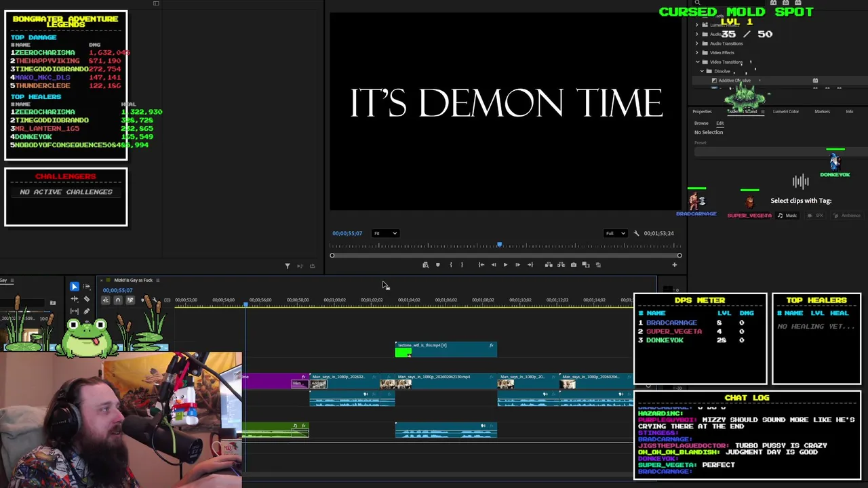
Task: Click the program zoom scroll bar right handle
Action: click(679, 256)
